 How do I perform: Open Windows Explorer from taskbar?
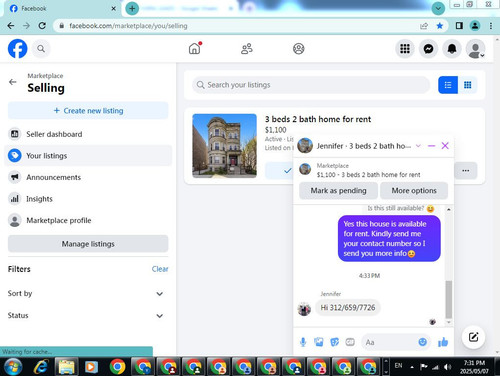(x=66, y=367)
